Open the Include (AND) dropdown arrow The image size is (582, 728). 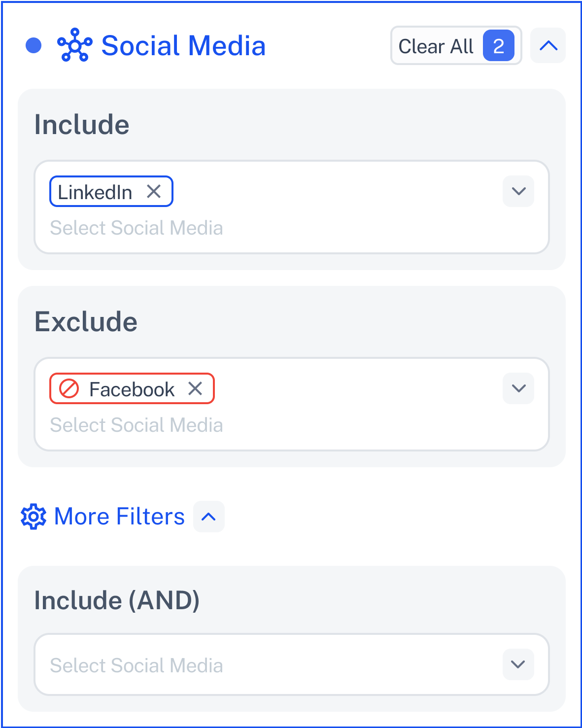518,664
